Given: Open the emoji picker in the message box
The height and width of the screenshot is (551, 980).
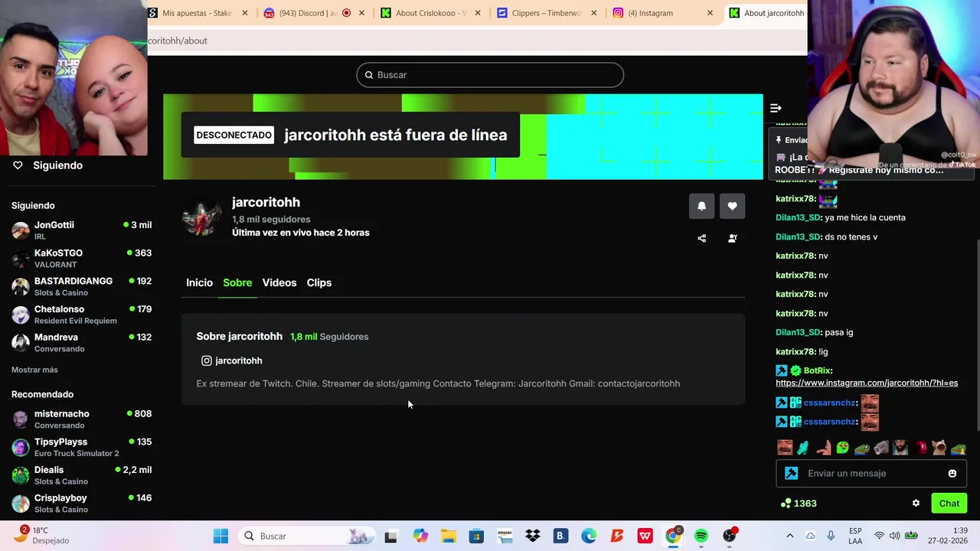Looking at the screenshot, I should 952,474.
